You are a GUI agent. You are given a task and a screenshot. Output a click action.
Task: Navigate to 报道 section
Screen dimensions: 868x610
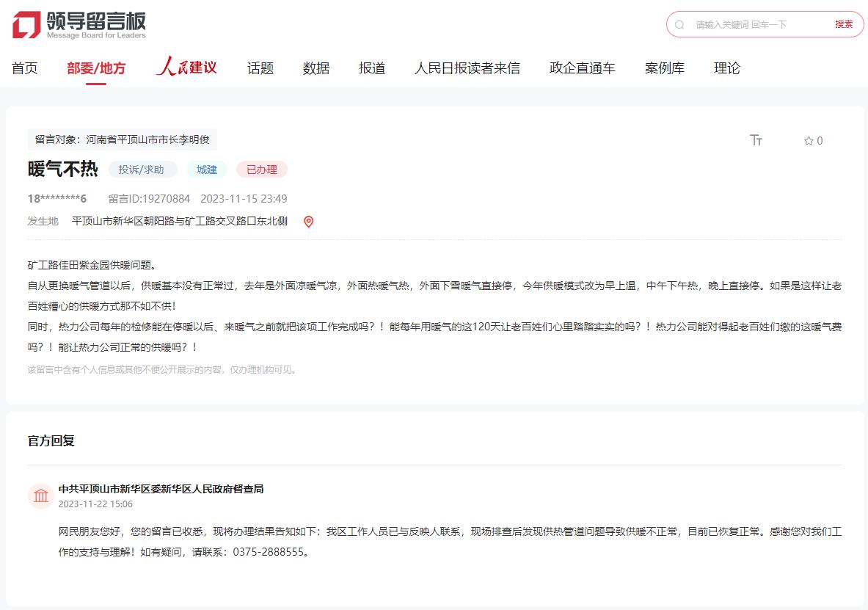372,68
